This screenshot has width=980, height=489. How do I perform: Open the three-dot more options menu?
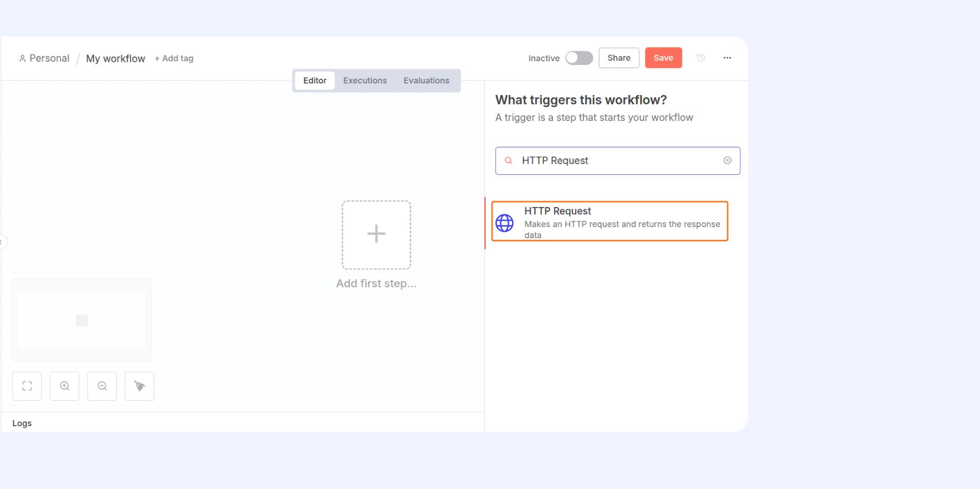tap(727, 58)
